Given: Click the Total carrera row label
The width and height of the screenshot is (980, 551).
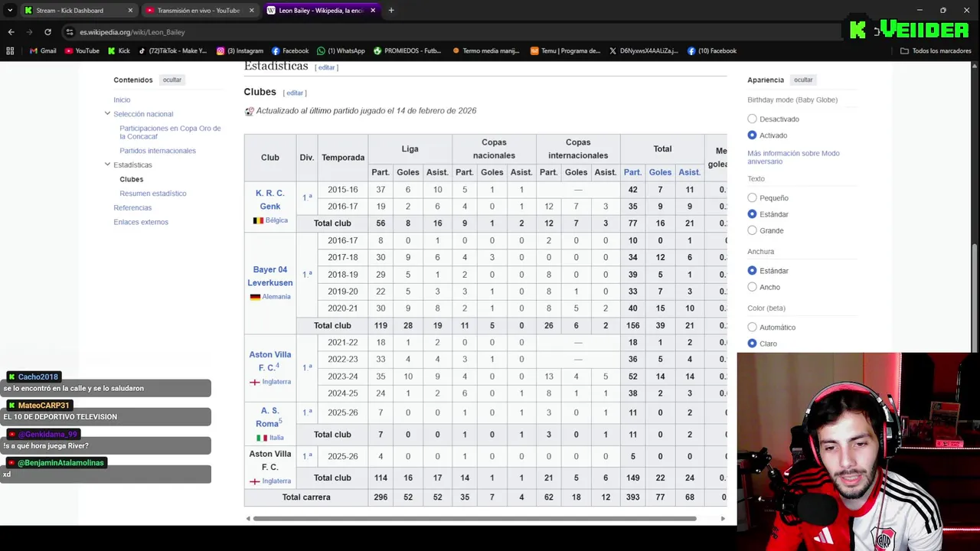Looking at the screenshot, I should [306, 497].
